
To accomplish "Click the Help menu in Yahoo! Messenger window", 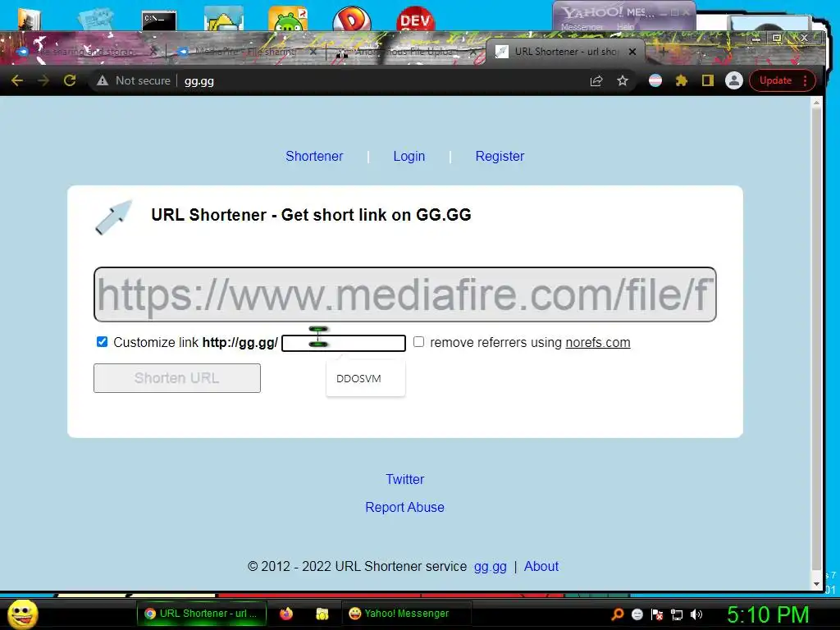I will (x=625, y=27).
